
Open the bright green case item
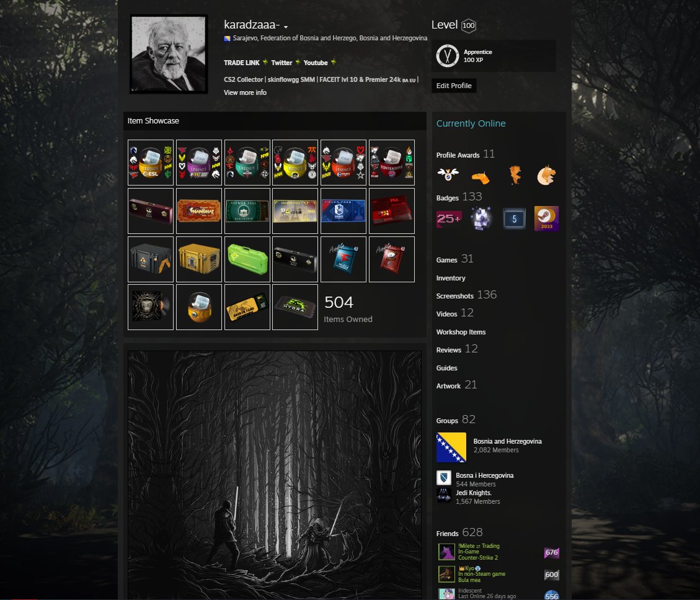pyautogui.click(x=247, y=259)
